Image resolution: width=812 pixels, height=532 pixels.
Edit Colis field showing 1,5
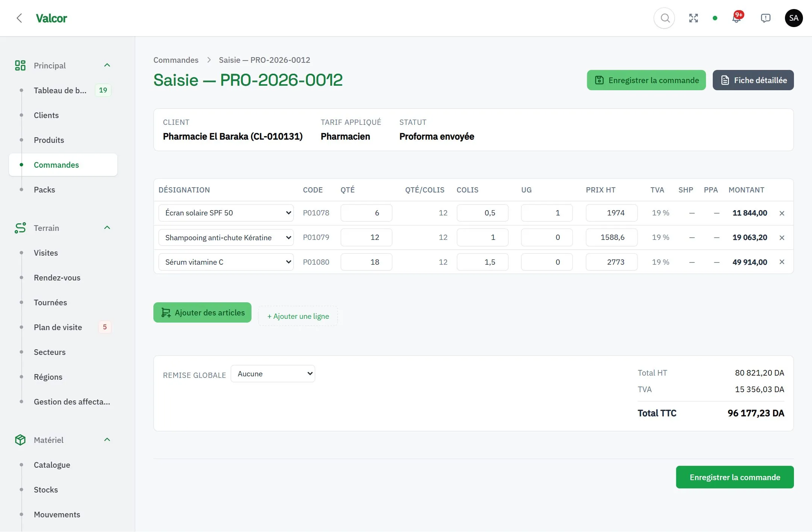click(x=483, y=262)
